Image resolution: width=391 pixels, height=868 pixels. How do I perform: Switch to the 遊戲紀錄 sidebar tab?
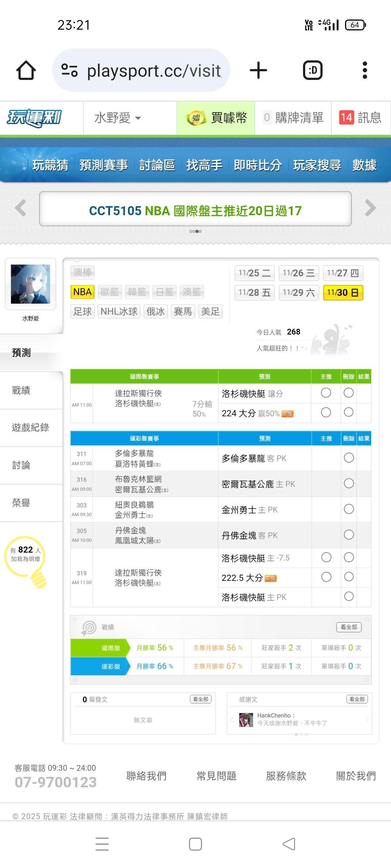click(x=31, y=428)
